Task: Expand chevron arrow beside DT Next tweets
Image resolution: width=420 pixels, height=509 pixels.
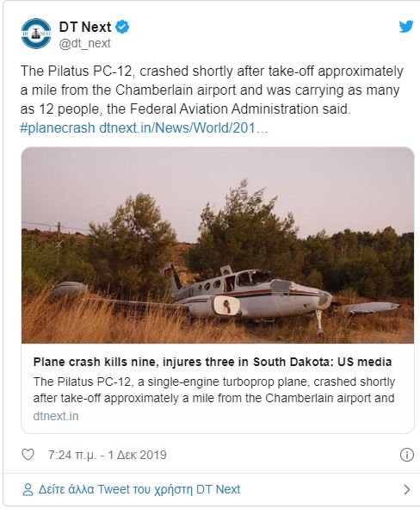Action: point(407,489)
